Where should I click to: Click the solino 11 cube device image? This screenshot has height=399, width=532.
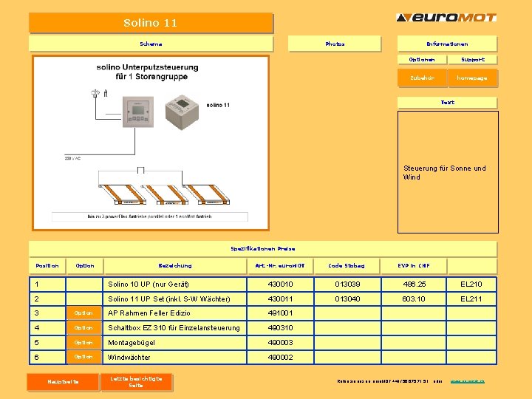click(x=182, y=112)
